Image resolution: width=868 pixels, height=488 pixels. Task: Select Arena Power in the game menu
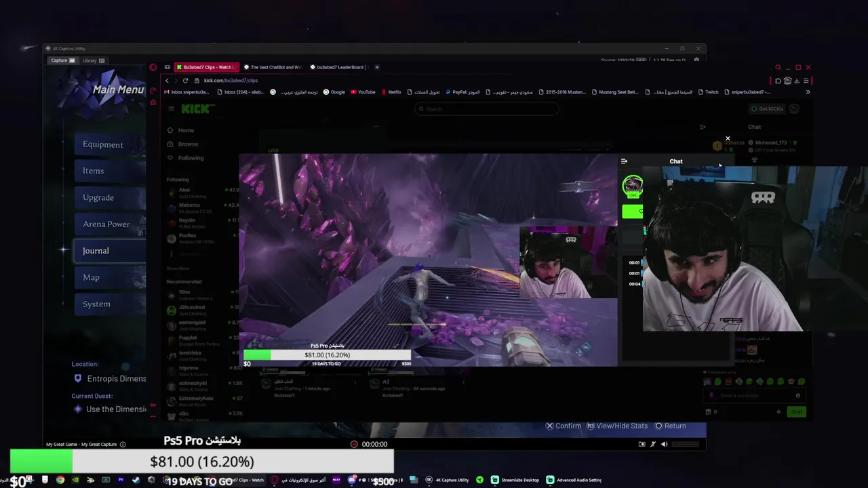pos(110,224)
